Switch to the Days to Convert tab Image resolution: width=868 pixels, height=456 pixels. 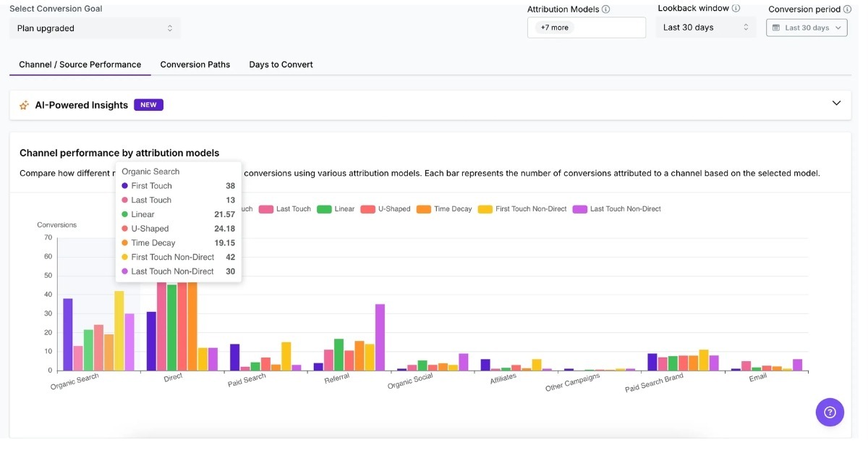point(281,64)
